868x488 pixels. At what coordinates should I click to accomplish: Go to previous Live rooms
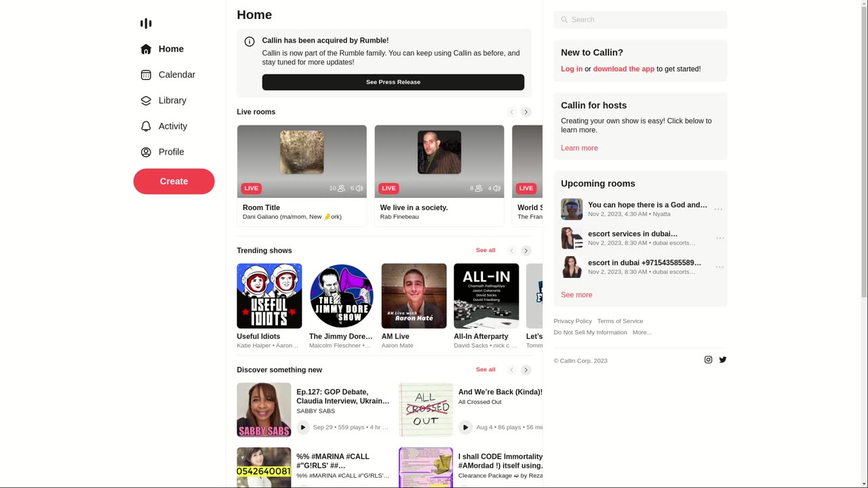click(x=512, y=112)
